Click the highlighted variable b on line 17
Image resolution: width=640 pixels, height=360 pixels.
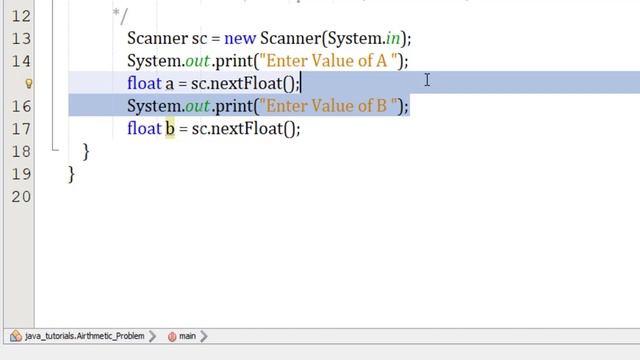point(170,129)
